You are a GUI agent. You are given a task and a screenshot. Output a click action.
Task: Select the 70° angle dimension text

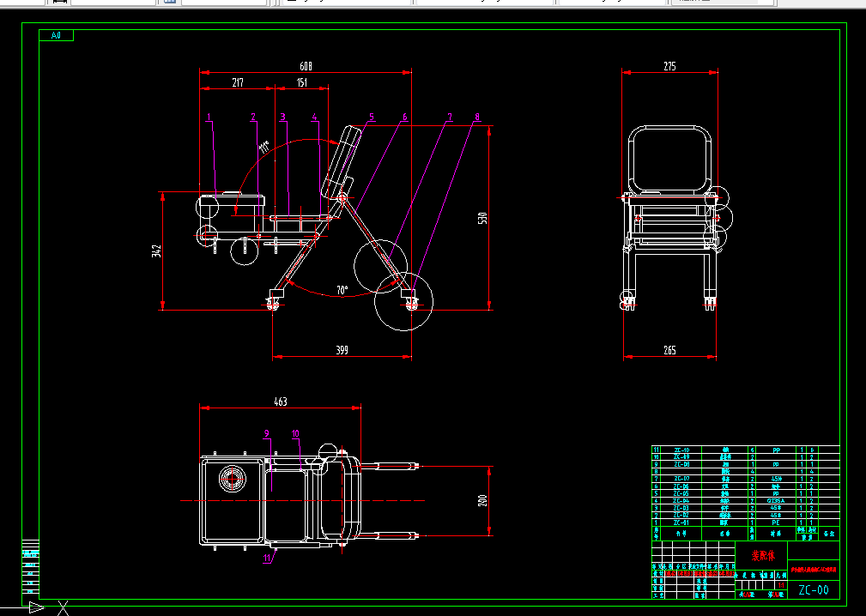coord(342,290)
